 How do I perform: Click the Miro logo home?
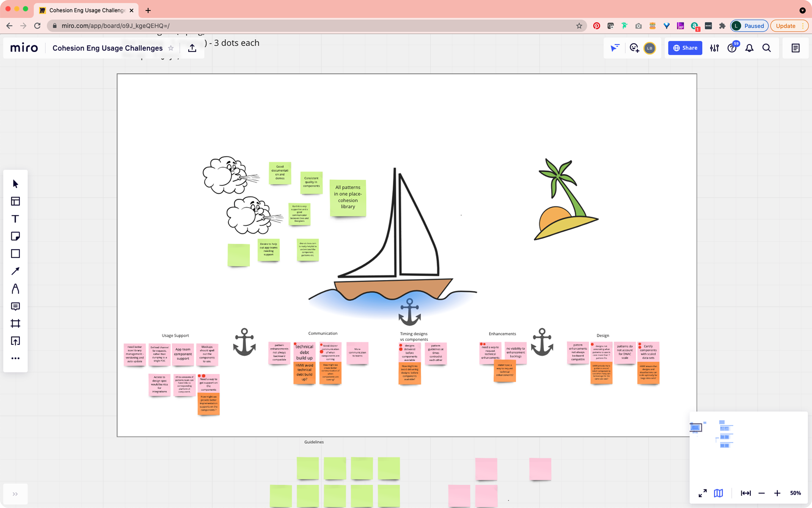pyautogui.click(x=24, y=48)
